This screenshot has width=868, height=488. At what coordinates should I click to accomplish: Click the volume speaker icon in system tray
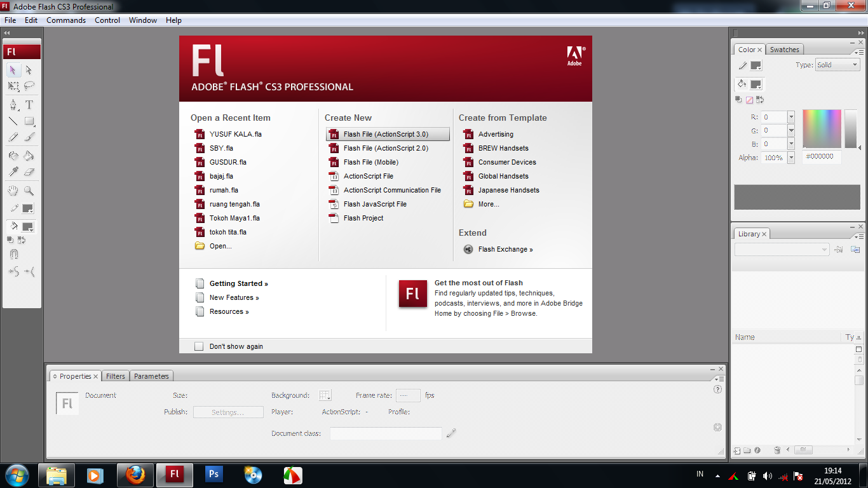(x=768, y=476)
